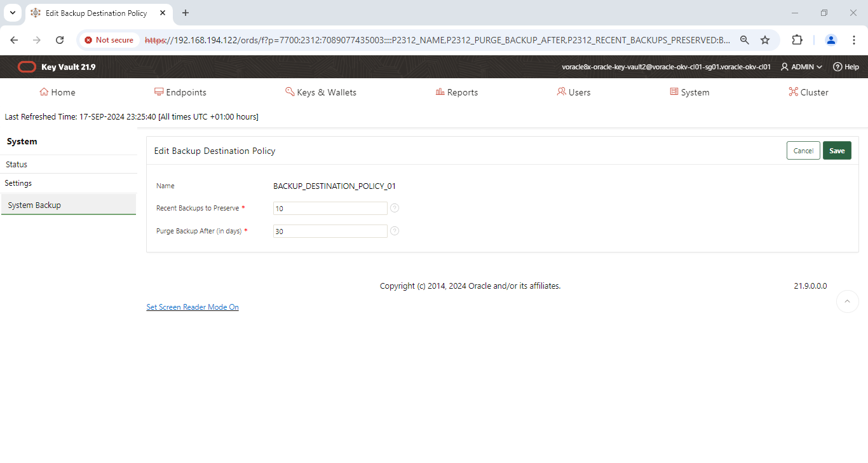
Task: Select Settings in the System sidebar
Action: pyautogui.click(x=69, y=183)
